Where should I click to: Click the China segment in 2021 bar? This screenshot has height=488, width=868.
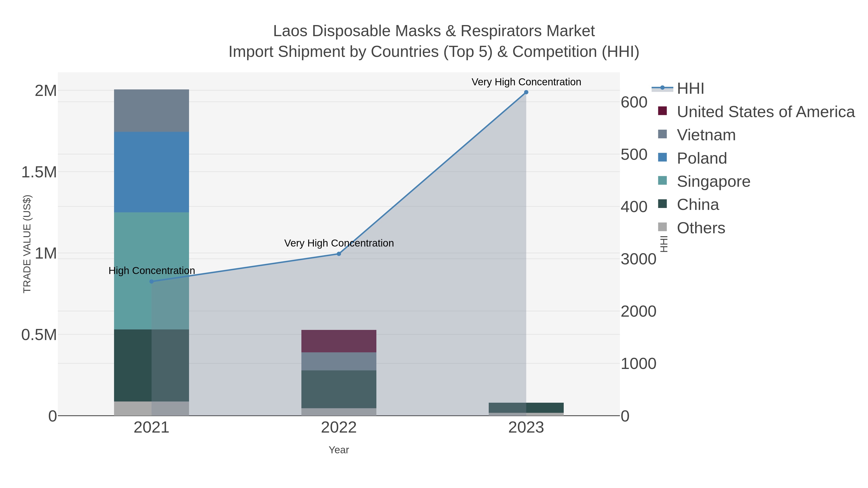[x=152, y=365]
